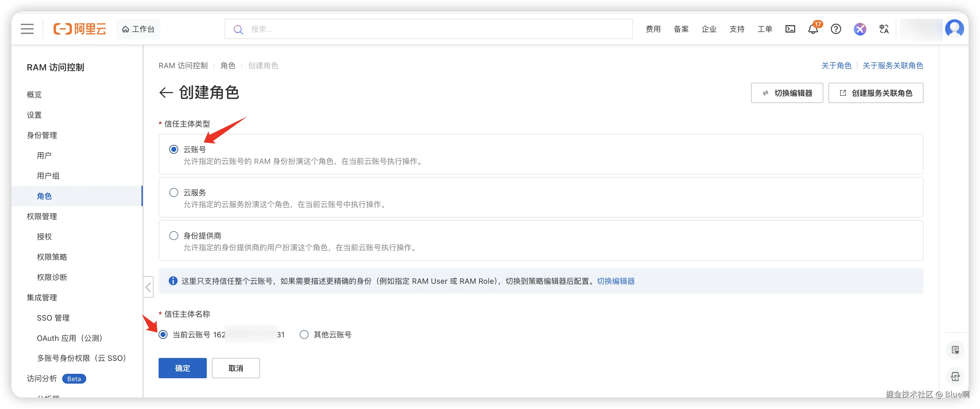Click the help question mark icon

click(836, 29)
